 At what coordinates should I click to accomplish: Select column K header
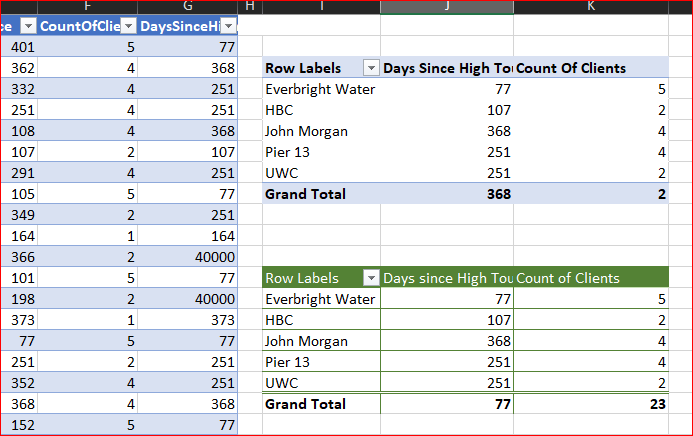click(591, 6)
